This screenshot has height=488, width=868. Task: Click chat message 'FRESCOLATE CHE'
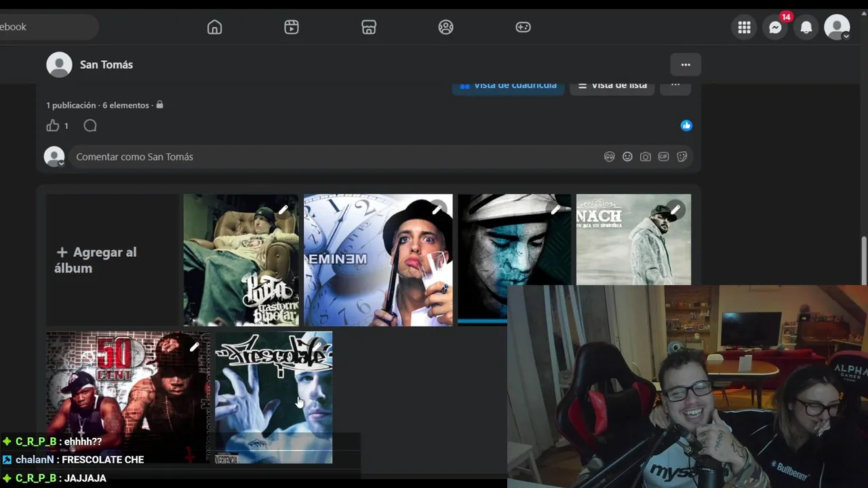click(102, 460)
